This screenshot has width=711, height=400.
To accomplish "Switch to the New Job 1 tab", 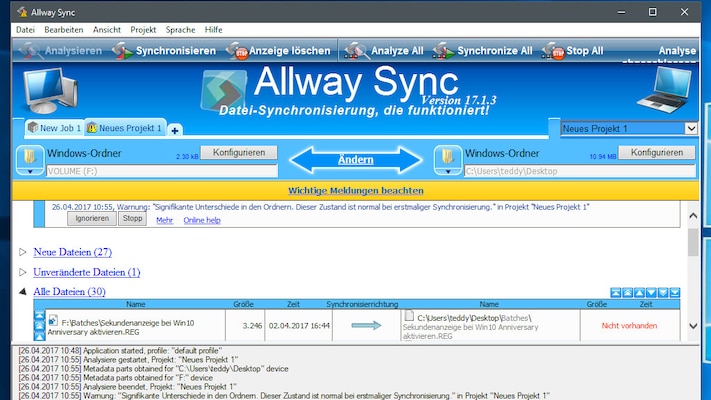I will pos(54,129).
